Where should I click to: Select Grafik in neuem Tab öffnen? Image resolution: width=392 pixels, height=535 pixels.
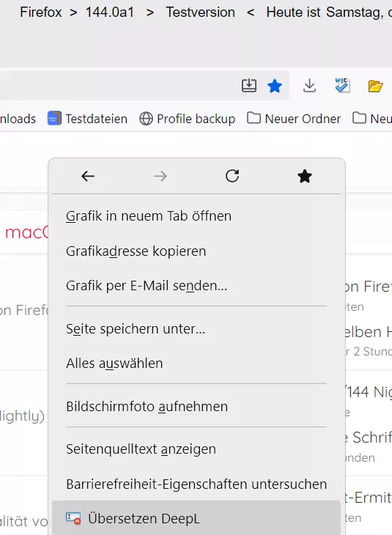[x=196, y=216]
